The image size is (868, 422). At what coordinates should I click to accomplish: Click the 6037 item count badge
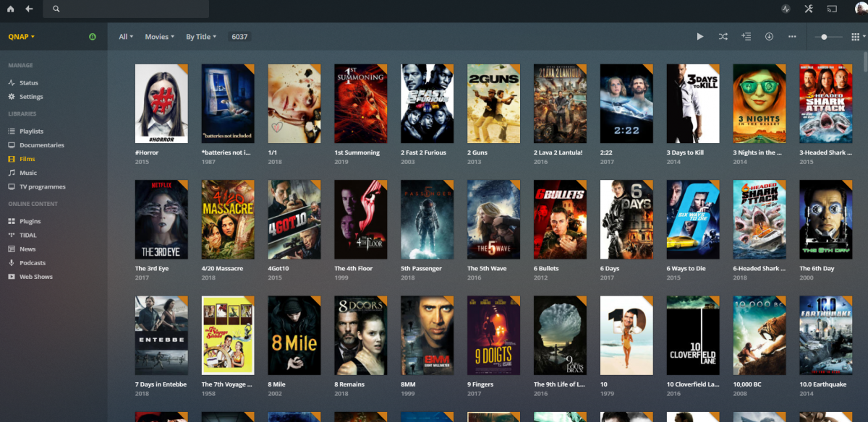[x=239, y=36]
